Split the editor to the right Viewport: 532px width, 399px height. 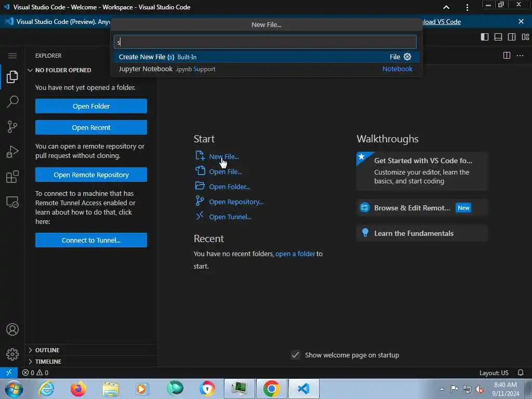point(507,55)
